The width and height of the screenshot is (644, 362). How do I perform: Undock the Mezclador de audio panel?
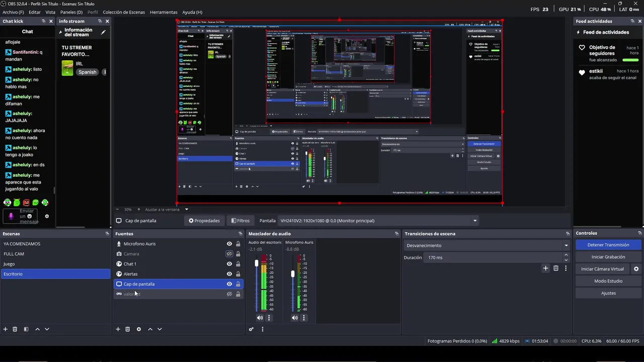click(x=396, y=234)
